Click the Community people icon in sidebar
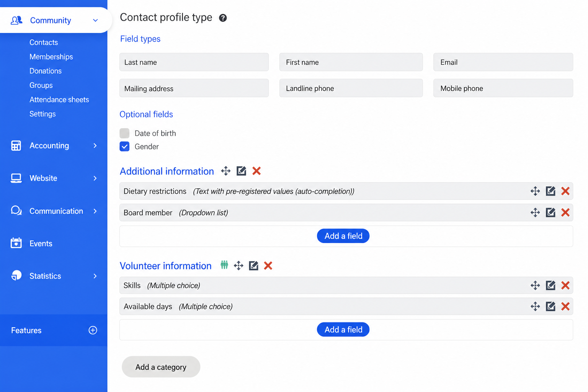This screenshot has width=588, height=392. coord(16,20)
